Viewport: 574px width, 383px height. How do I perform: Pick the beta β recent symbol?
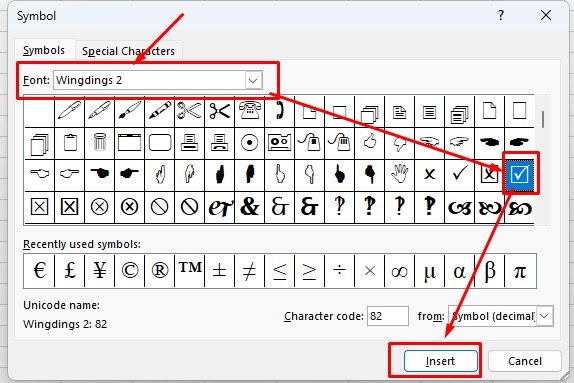coord(489,271)
